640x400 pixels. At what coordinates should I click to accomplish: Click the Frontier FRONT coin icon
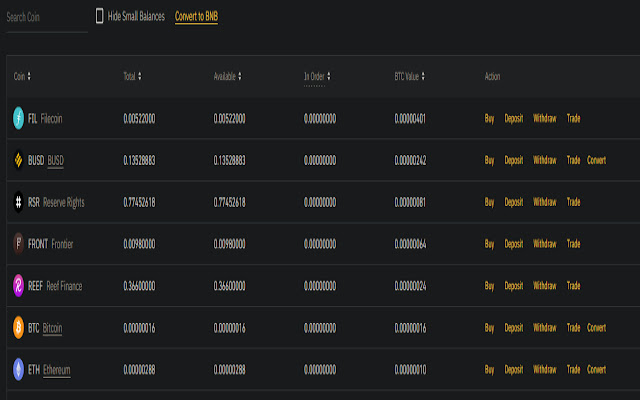(18, 244)
